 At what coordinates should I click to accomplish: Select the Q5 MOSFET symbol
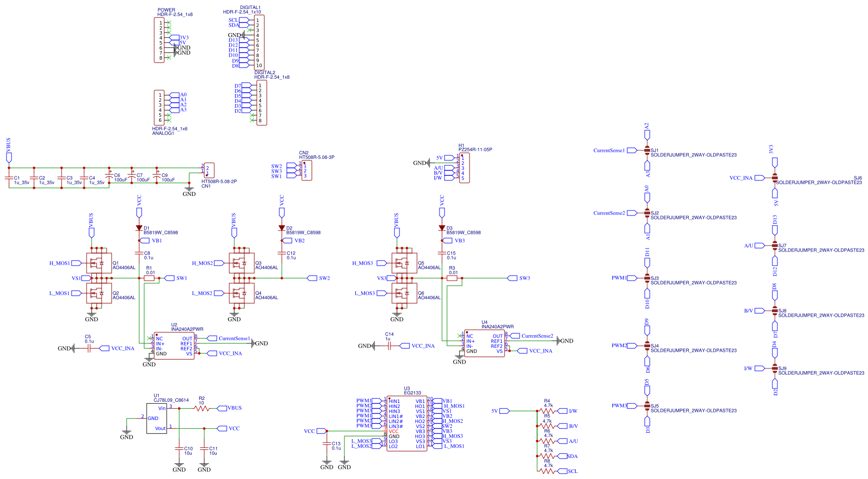click(404, 263)
